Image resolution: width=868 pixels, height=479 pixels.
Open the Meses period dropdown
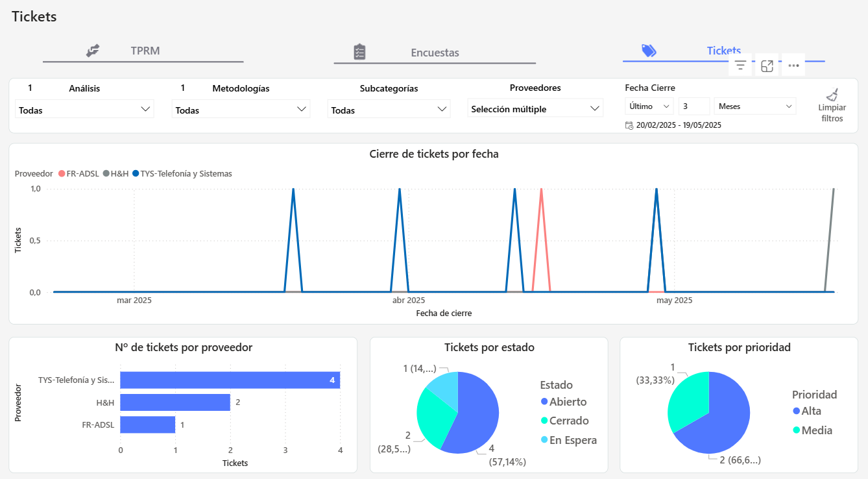(754, 105)
